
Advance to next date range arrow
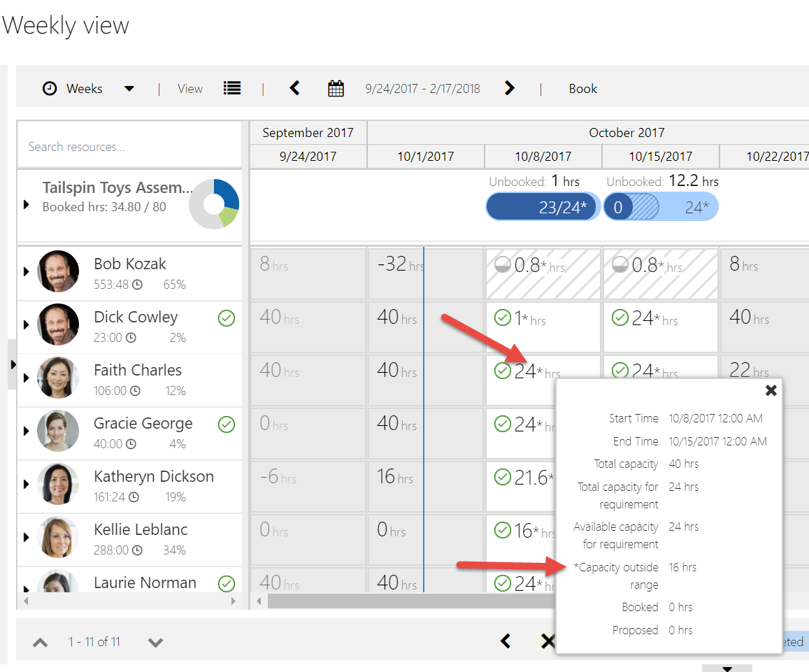coord(510,88)
